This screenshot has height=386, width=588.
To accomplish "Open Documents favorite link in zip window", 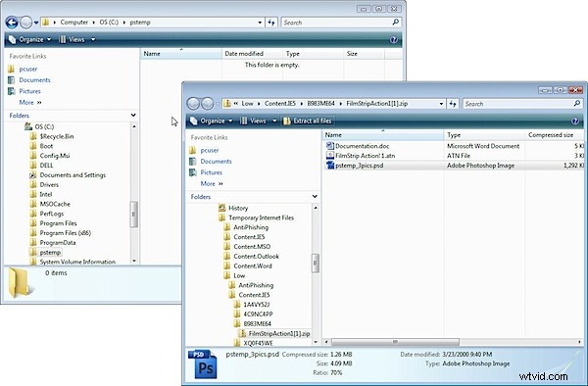I will [216, 162].
